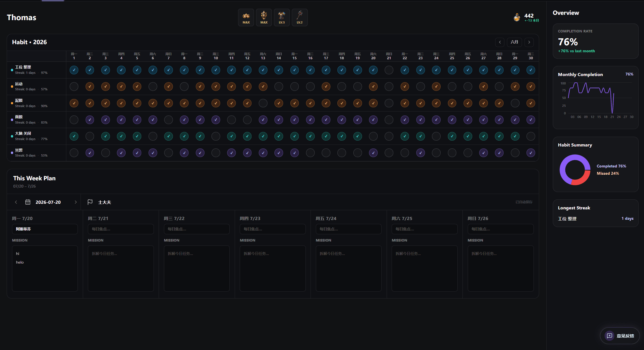The width and height of the screenshot is (644, 350).
Task: Click Monday's focus field containing 阿斯蒂芬
Action: click(45, 229)
